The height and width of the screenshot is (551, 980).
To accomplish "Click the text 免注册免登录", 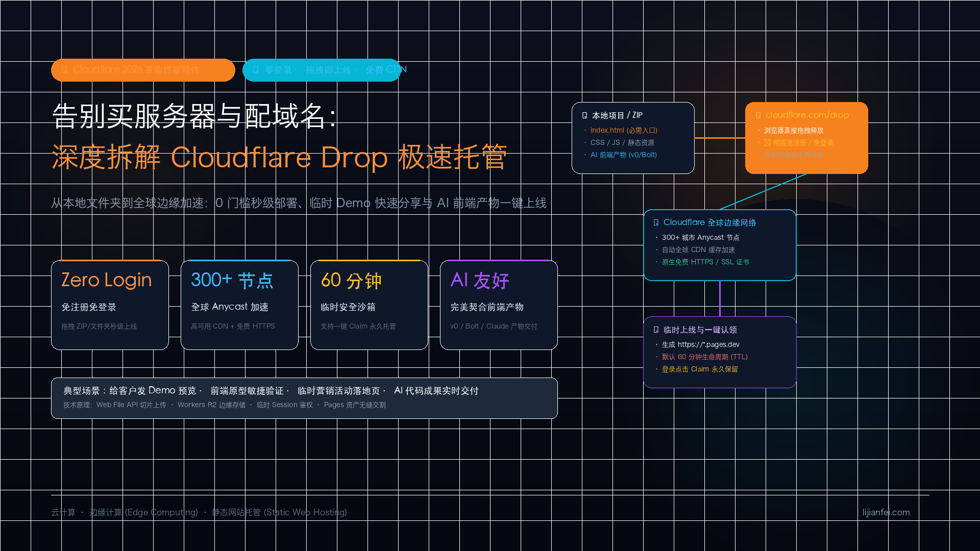I will coord(89,307).
